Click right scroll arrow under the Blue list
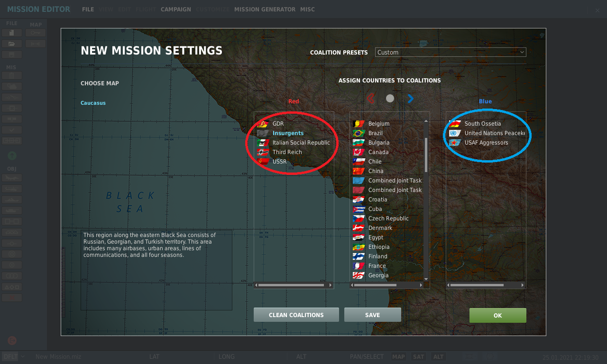Viewport: 607px width, 364px height. coord(523,285)
